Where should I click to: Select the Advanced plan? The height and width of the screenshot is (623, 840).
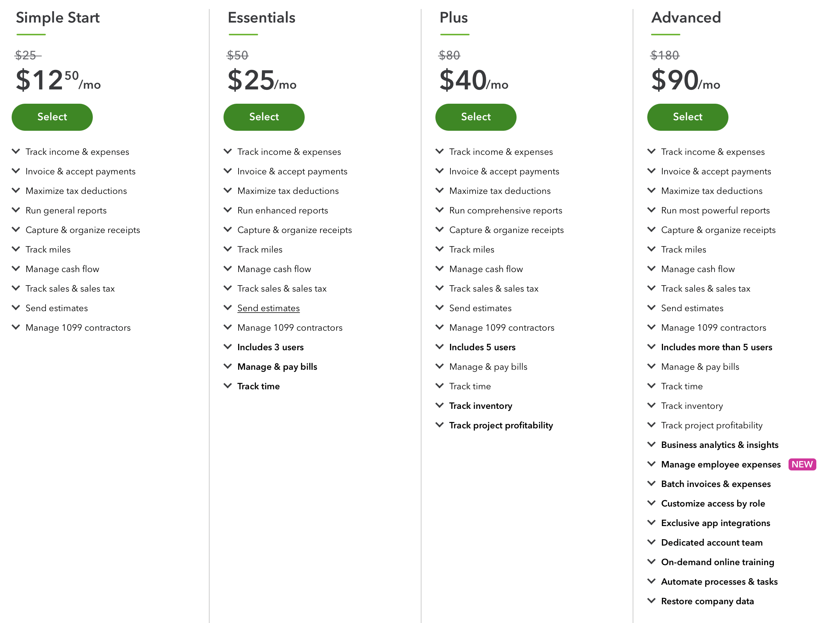click(x=688, y=117)
